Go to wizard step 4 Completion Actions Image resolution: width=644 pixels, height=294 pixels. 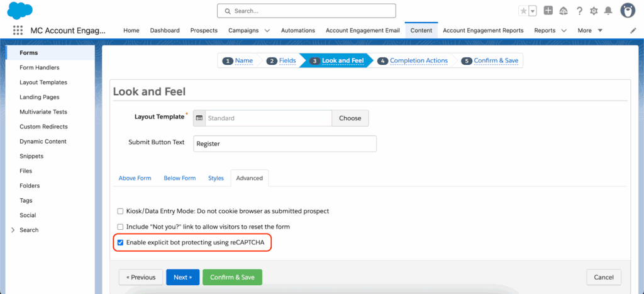(413, 60)
